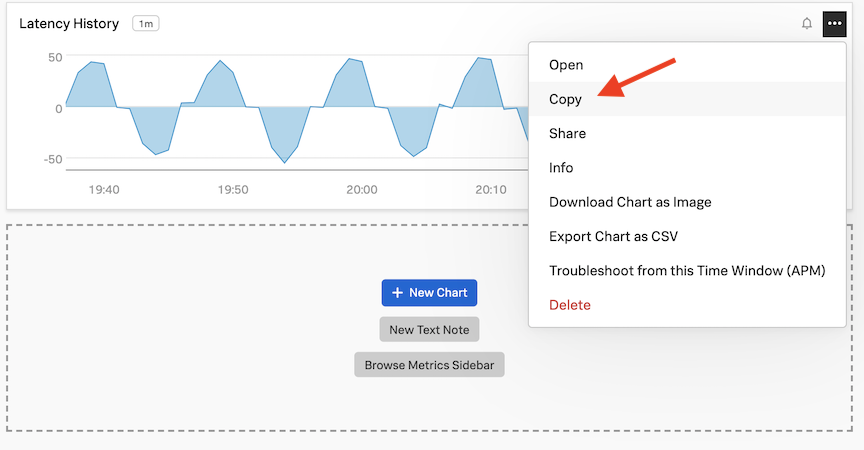
Task: Click the plus icon on New Chart
Action: [x=397, y=292]
